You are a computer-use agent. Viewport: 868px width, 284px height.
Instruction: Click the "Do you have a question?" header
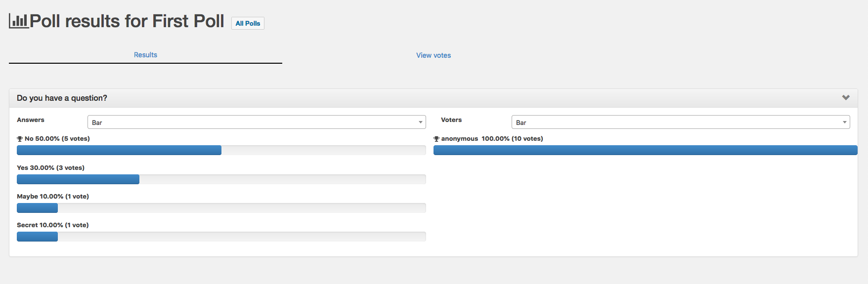pyautogui.click(x=62, y=98)
